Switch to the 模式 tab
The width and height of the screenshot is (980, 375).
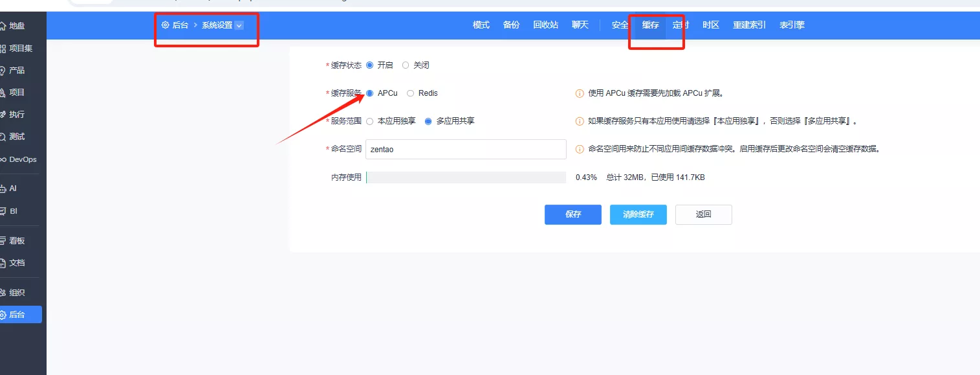[x=481, y=25]
